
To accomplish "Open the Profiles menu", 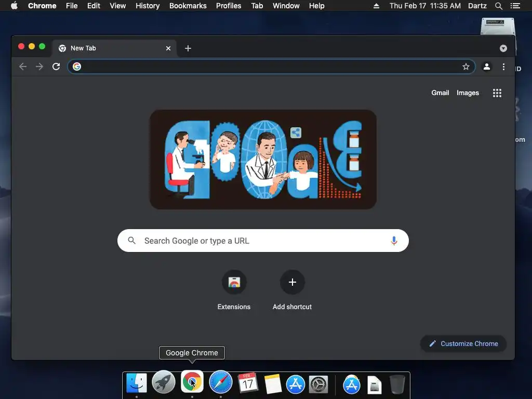I will click(229, 6).
